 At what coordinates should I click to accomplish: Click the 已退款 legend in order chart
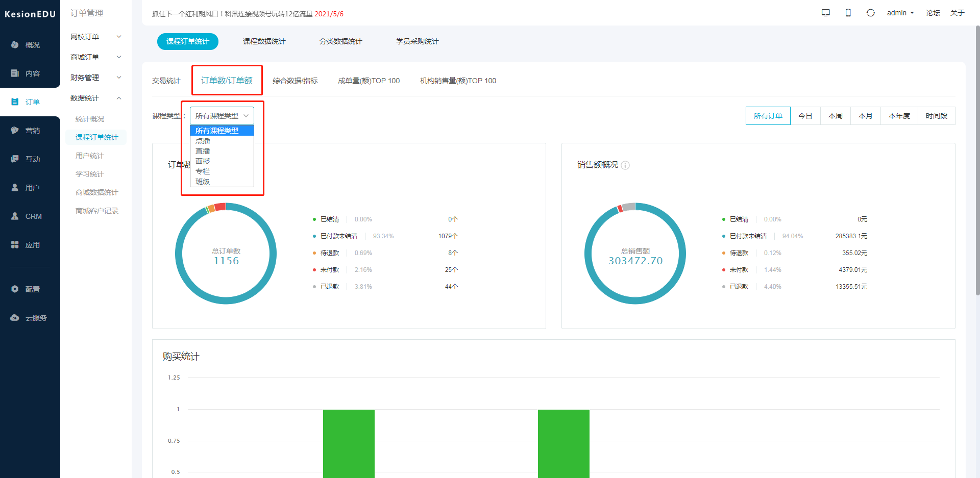tap(326, 287)
